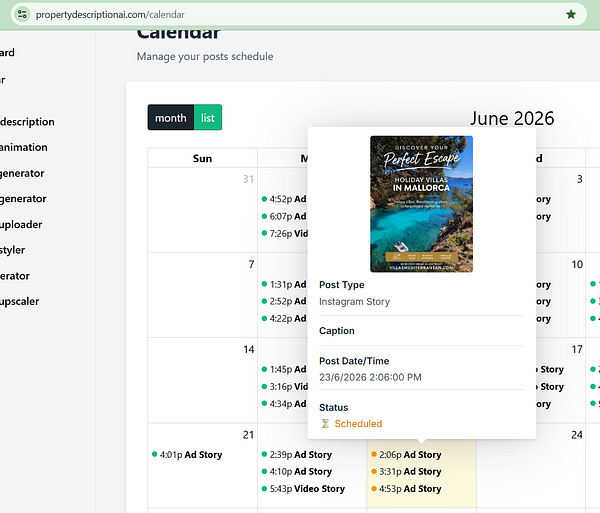Image resolution: width=600 pixels, height=513 pixels.
Task: Switch calendar to month view
Action: [x=171, y=117]
